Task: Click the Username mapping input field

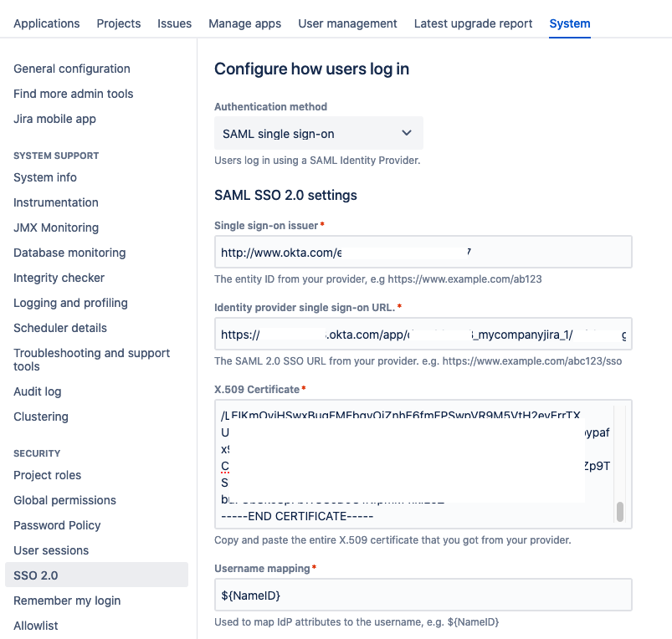Action: coord(423,595)
